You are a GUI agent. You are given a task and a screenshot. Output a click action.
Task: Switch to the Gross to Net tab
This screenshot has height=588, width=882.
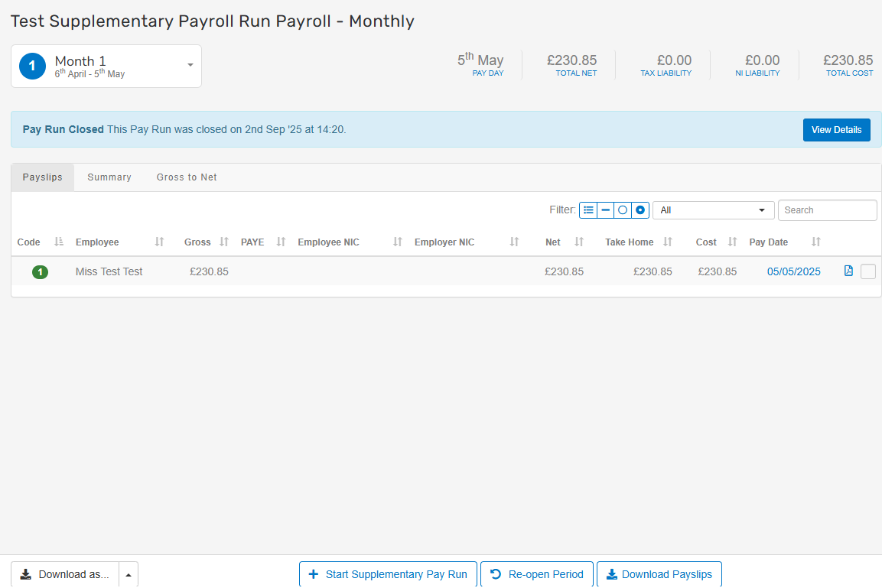187,177
